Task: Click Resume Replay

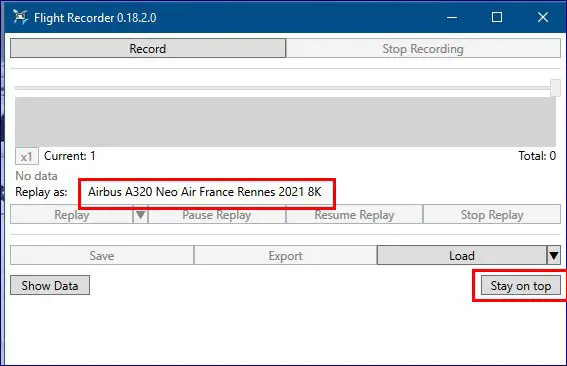Action: 354,215
